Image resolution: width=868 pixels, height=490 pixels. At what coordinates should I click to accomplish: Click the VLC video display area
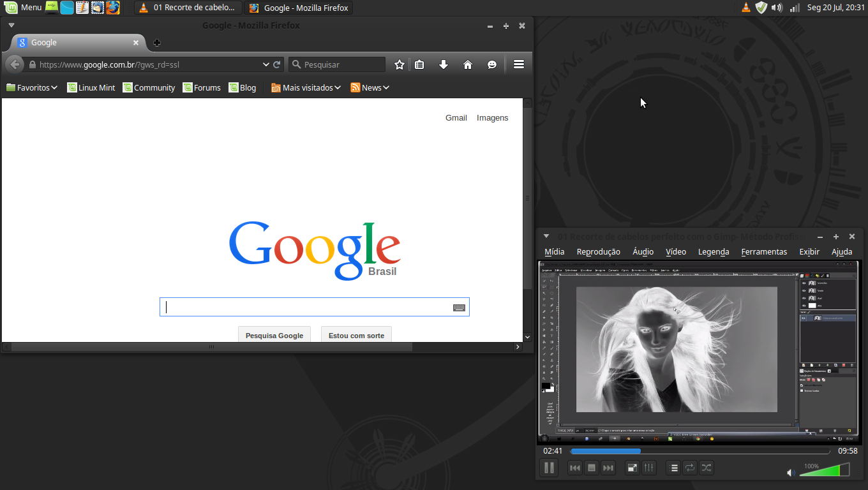tap(699, 352)
